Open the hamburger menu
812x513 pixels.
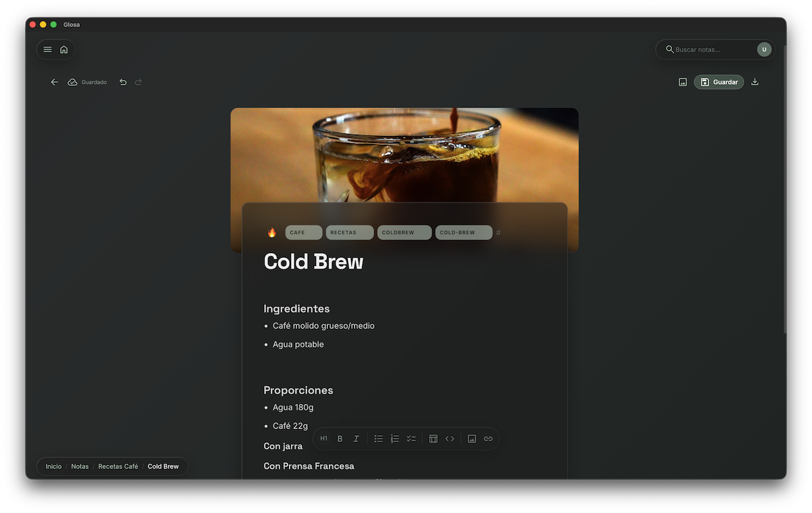47,49
